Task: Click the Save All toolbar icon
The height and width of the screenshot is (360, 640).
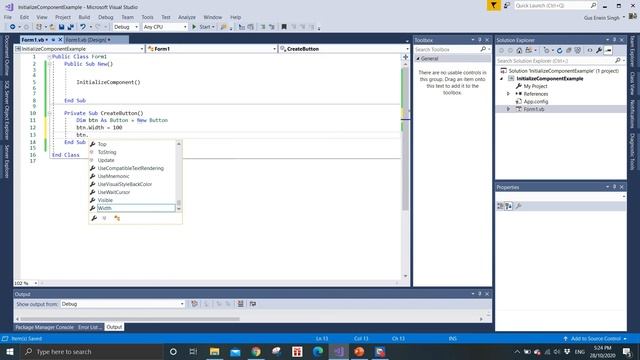Action: [71, 27]
